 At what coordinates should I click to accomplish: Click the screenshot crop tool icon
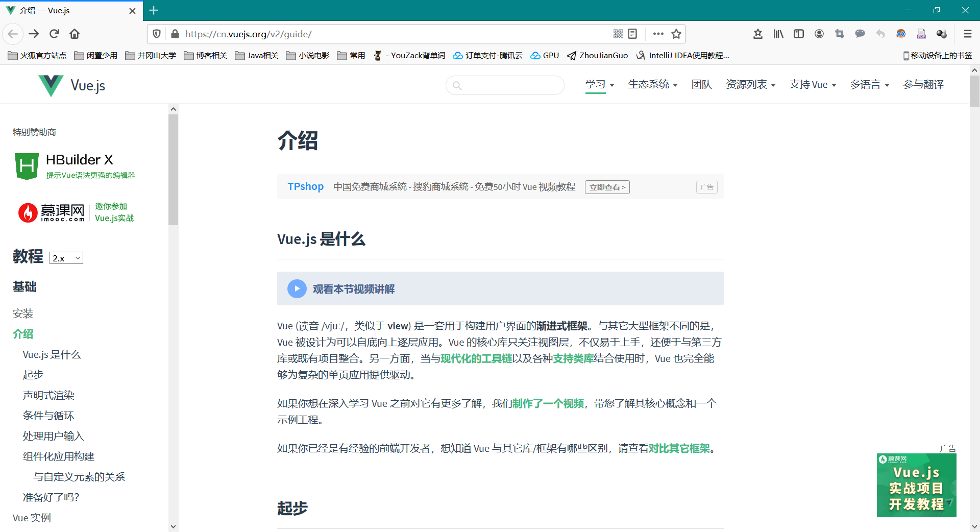840,34
